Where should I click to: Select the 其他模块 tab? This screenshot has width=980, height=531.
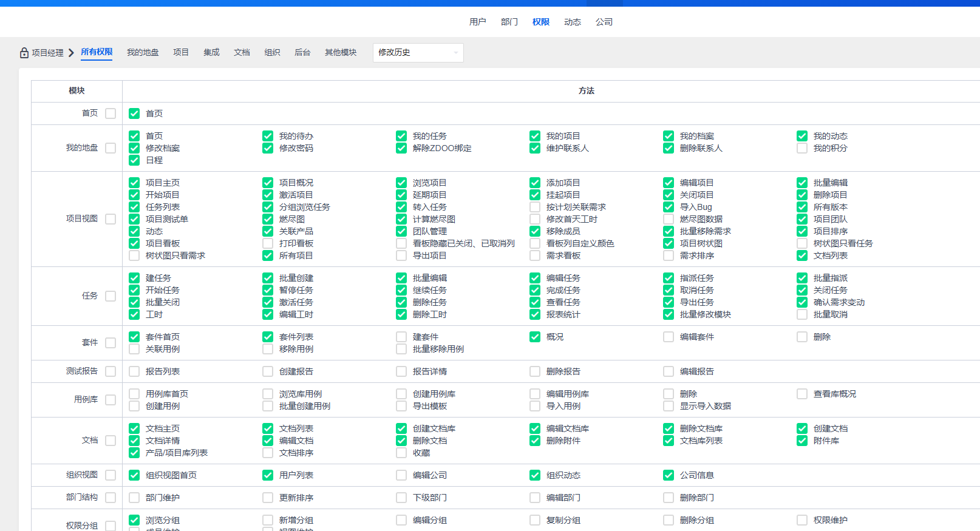pyautogui.click(x=341, y=53)
